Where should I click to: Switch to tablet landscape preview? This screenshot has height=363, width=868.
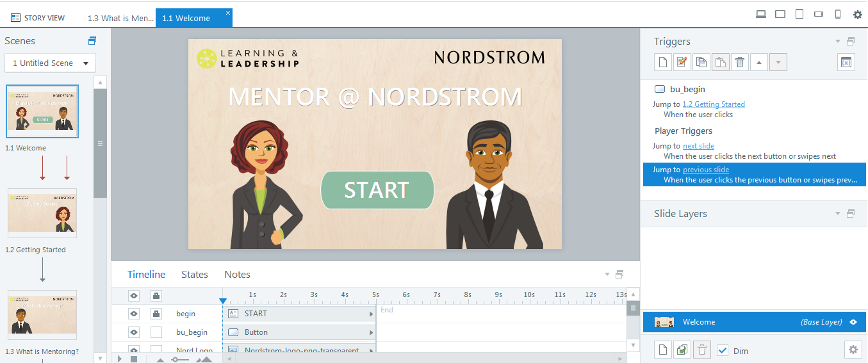coord(780,14)
